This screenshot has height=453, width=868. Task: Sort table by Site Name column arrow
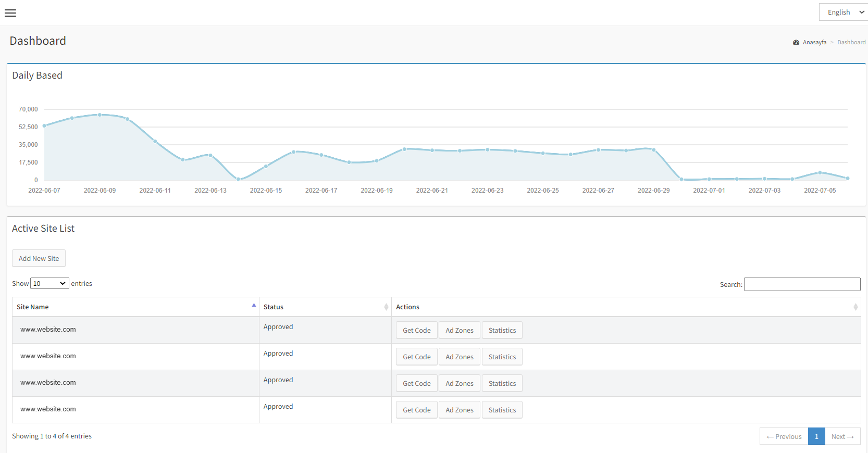[x=254, y=306]
